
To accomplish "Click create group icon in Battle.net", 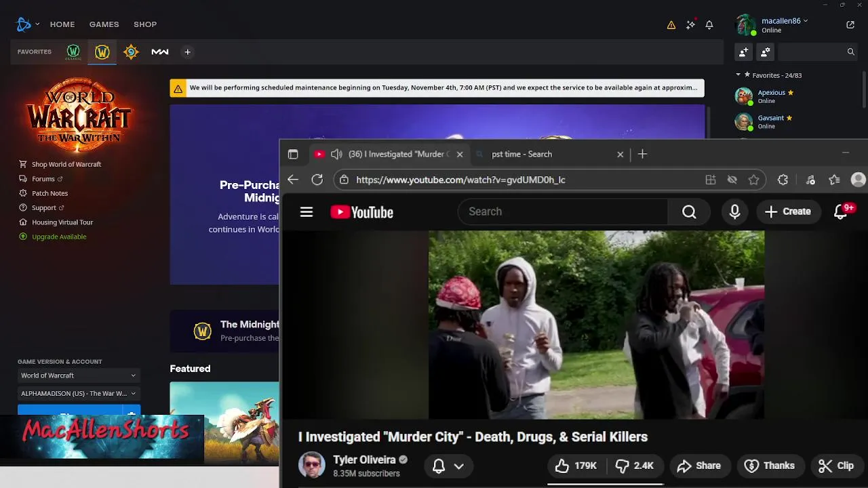I will pyautogui.click(x=766, y=52).
